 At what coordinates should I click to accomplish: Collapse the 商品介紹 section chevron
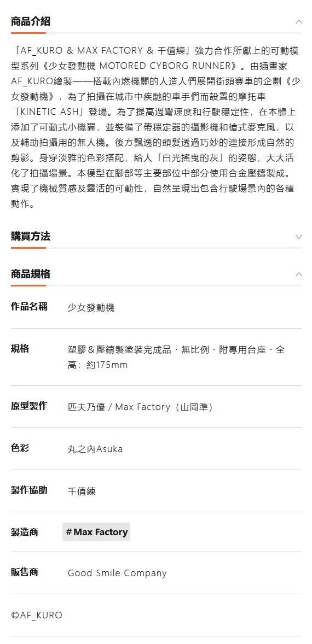pos(299,22)
